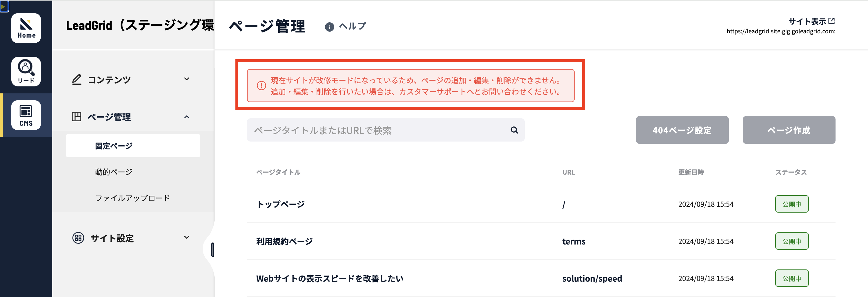Click the ページ管理 layout icon
The height and width of the screenshot is (297, 868).
pos(77,117)
